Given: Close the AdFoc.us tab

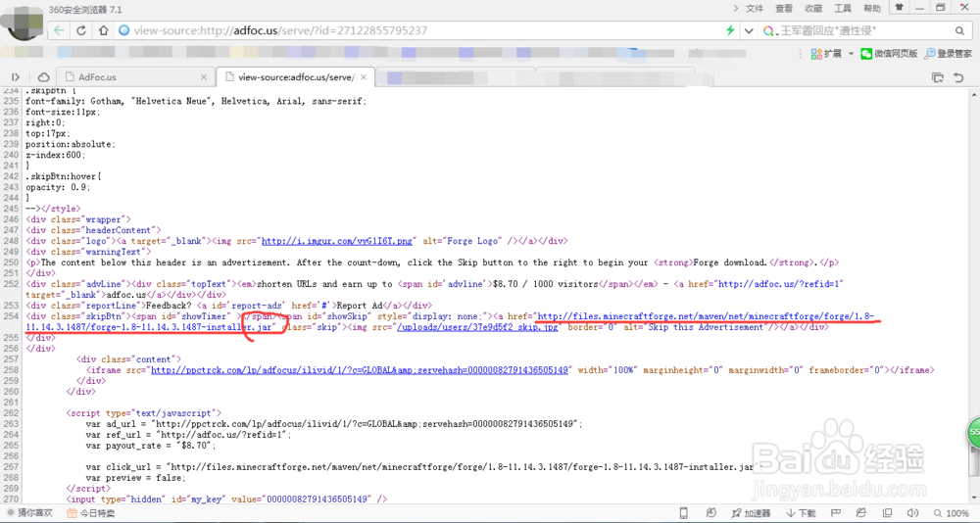Looking at the screenshot, I should pyautogui.click(x=204, y=76).
